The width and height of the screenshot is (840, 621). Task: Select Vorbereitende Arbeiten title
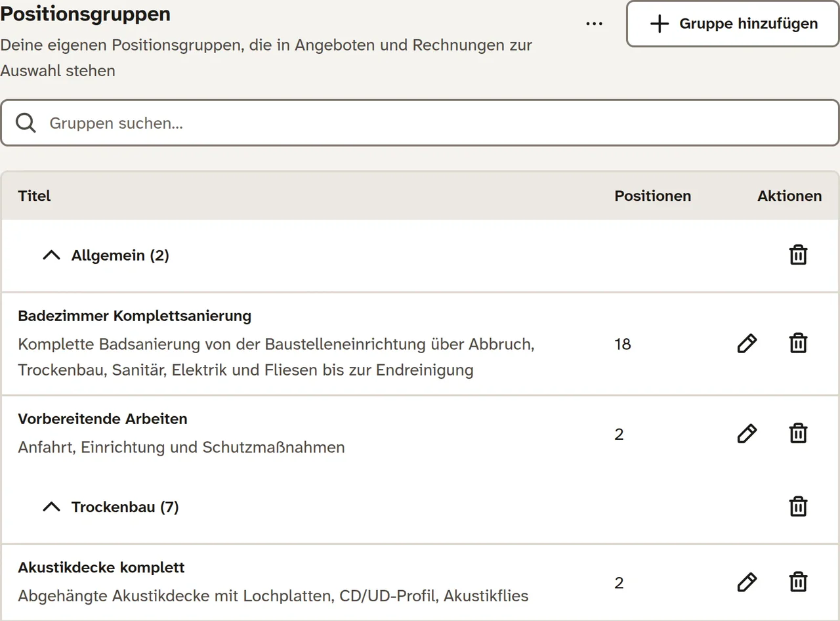point(102,419)
